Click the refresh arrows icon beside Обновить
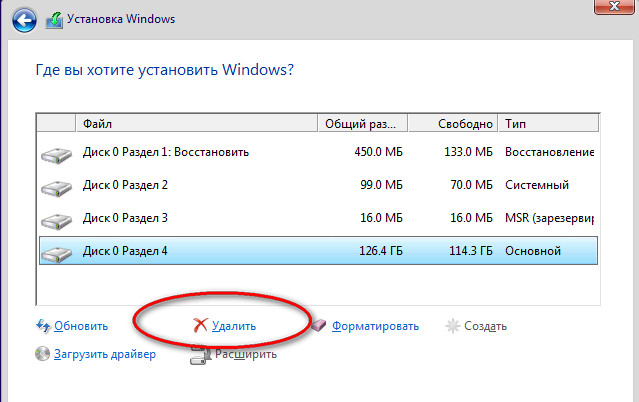This screenshot has height=402, width=639. [x=43, y=326]
